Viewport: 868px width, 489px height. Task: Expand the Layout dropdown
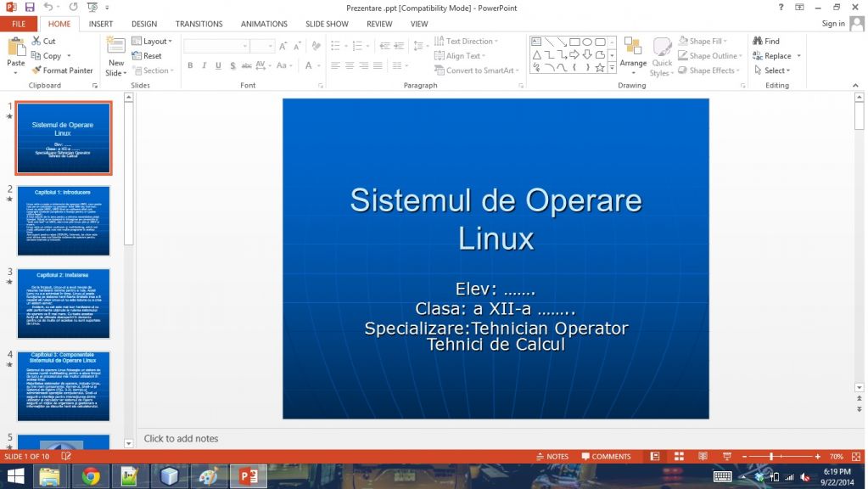[x=153, y=41]
